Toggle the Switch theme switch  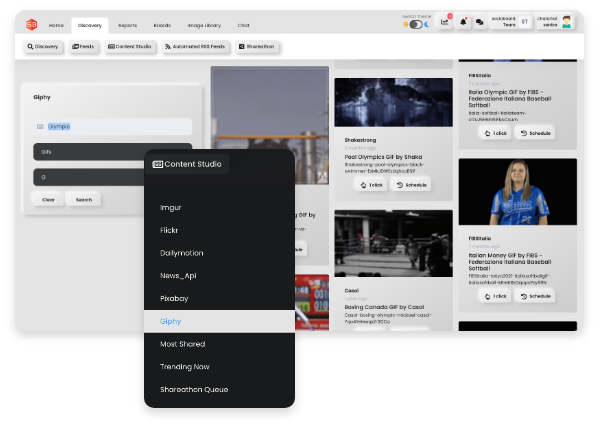pyautogui.click(x=416, y=24)
